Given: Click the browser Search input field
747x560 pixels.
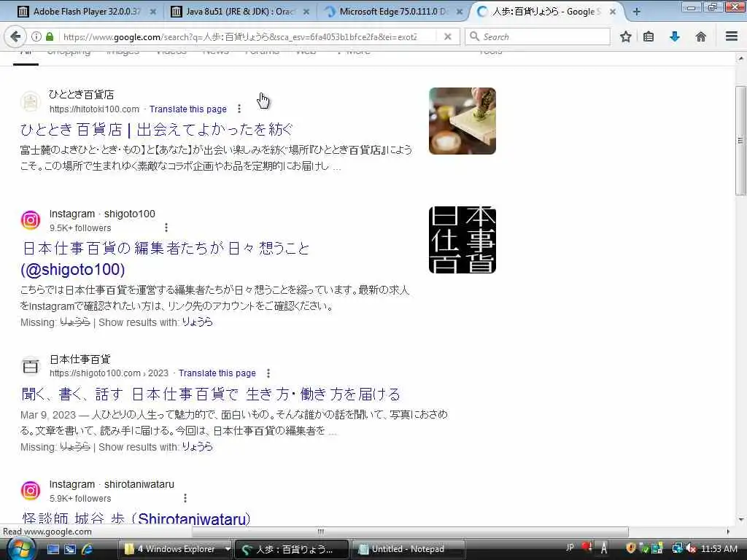Looking at the screenshot, I should tap(538, 36).
